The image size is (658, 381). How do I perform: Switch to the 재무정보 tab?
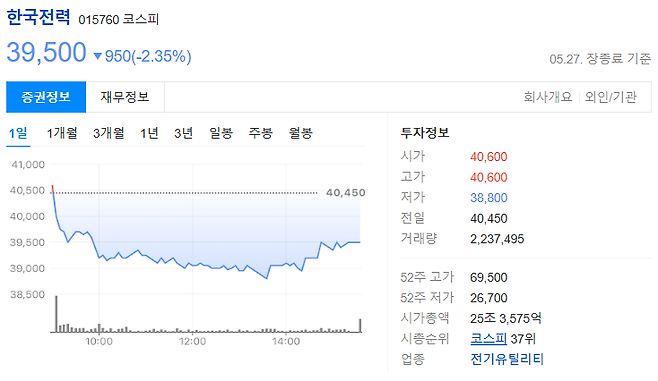click(x=125, y=97)
